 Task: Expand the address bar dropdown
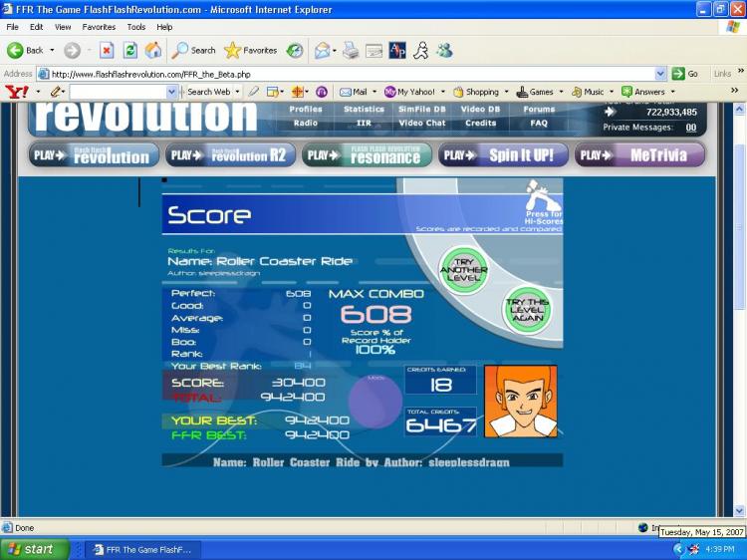[660, 74]
